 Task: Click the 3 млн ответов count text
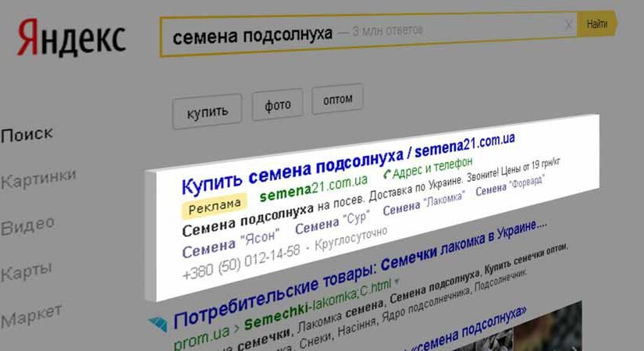coord(387,30)
